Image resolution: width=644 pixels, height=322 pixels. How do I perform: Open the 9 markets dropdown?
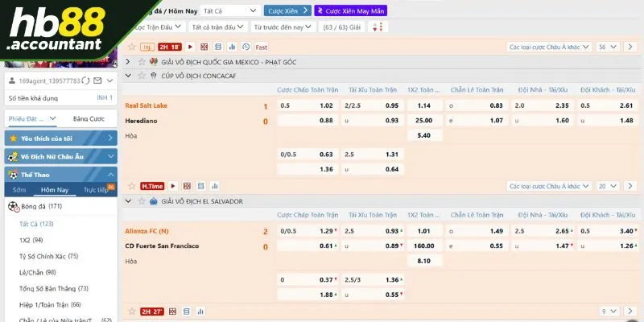pos(609,312)
